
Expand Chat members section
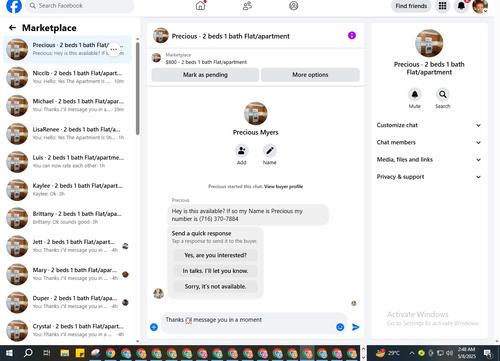click(429, 143)
